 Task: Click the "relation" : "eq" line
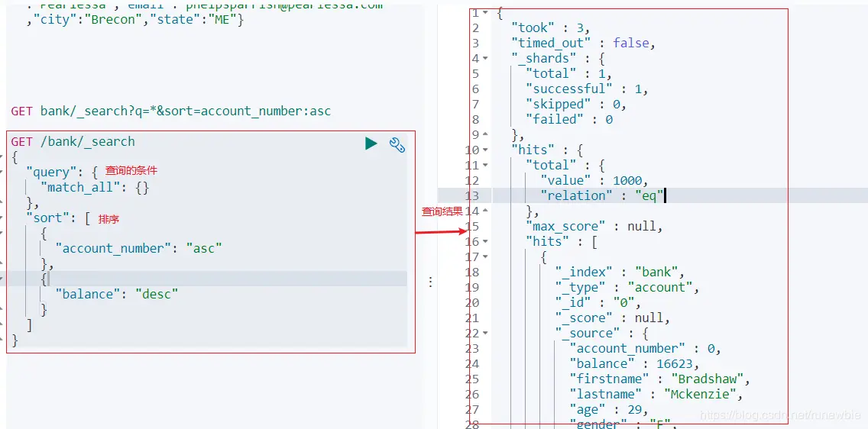[602, 195]
